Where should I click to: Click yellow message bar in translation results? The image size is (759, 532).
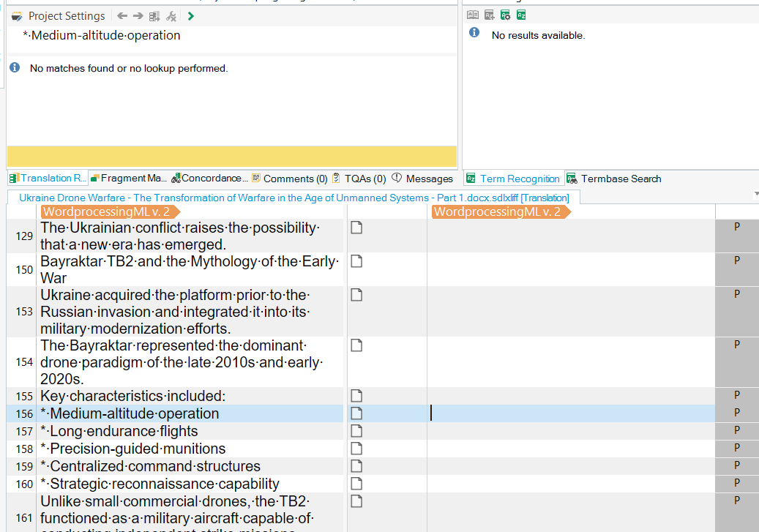pyautogui.click(x=232, y=157)
